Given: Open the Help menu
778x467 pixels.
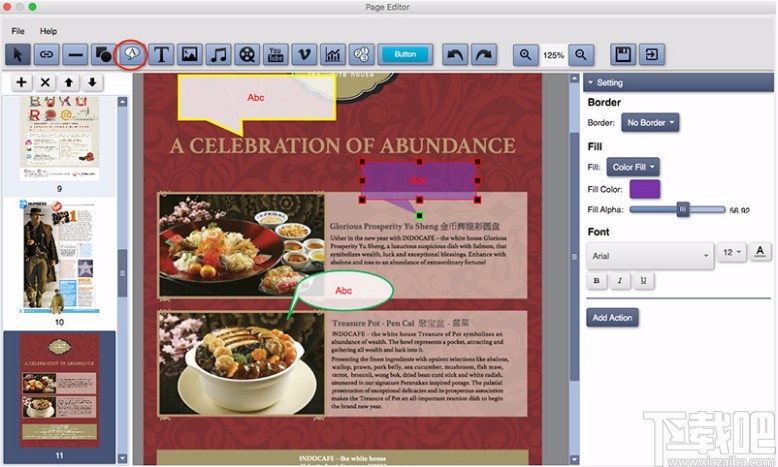Looking at the screenshot, I should pyautogui.click(x=49, y=31).
